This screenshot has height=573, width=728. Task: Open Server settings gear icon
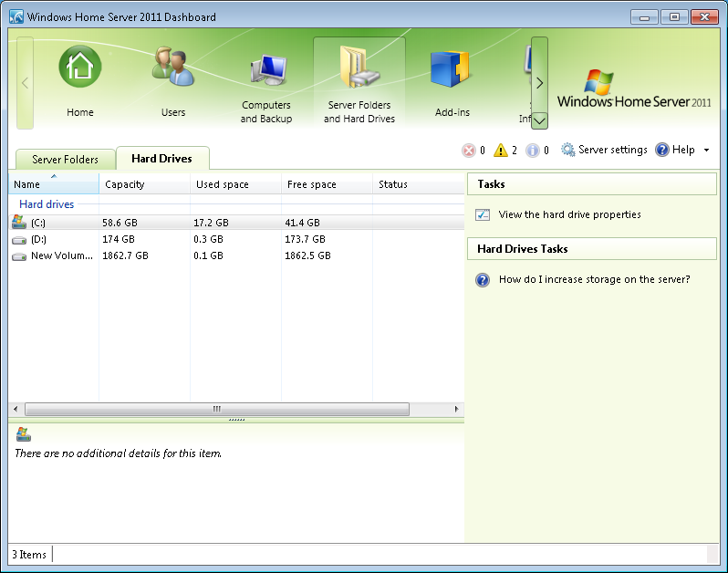click(567, 150)
